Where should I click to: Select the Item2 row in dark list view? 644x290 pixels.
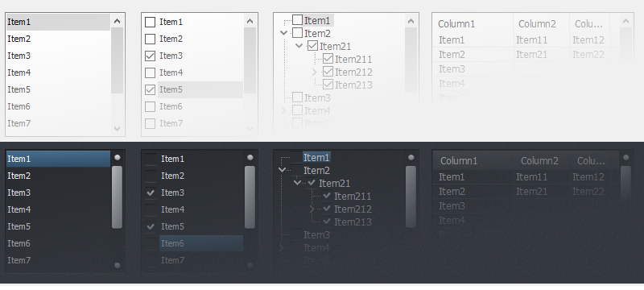pyautogui.click(x=526, y=192)
